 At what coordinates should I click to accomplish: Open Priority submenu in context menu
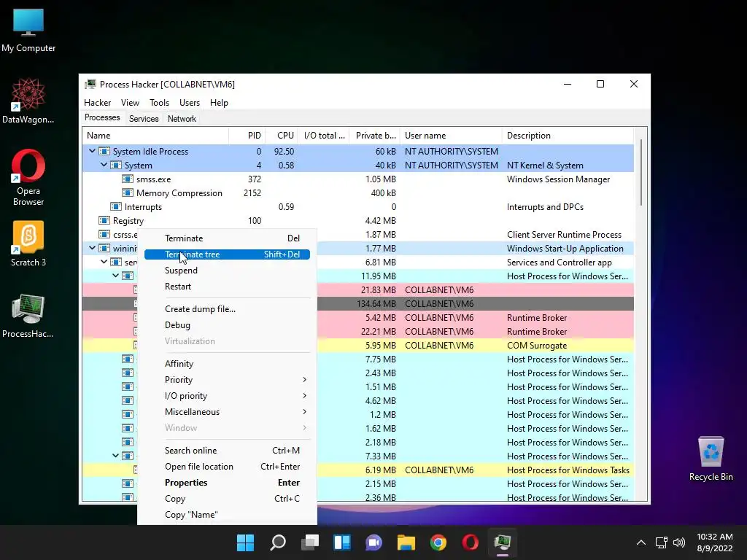coord(228,380)
